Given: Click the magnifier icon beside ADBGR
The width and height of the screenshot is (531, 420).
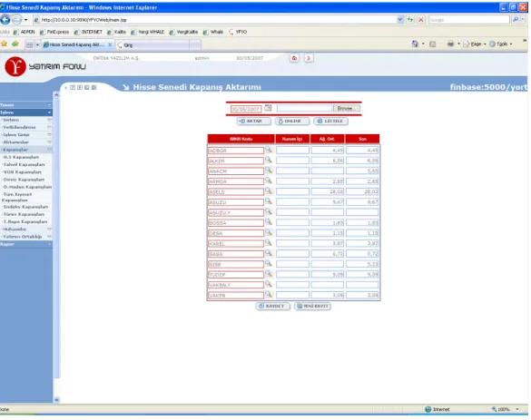Looking at the screenshot, I should coord(269,150).
